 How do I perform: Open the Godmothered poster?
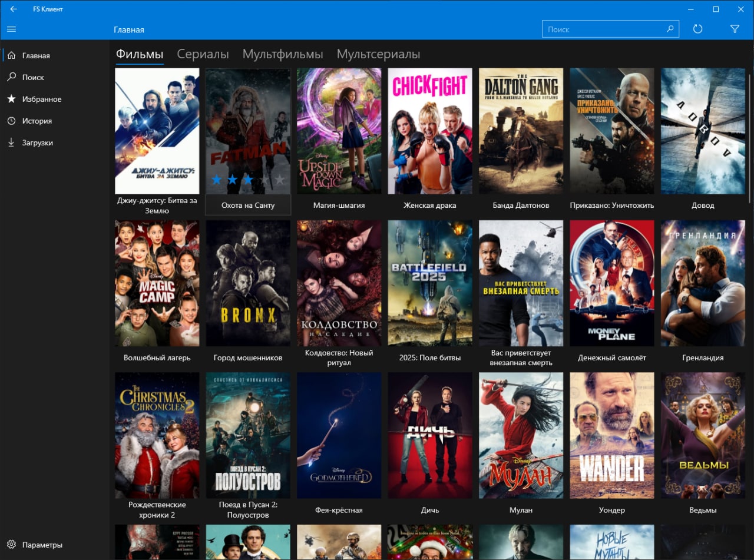[x=339, y=436]
